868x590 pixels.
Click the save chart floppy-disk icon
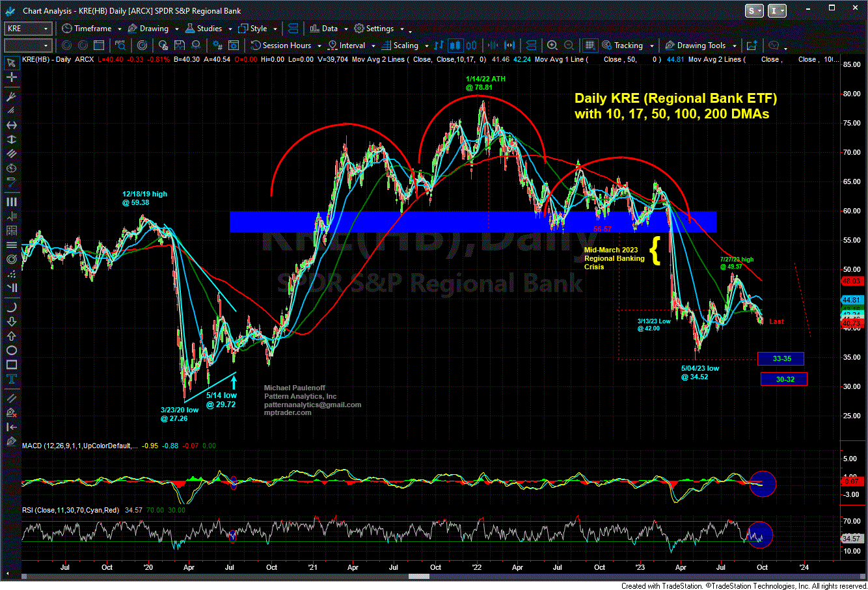point(180,46)
